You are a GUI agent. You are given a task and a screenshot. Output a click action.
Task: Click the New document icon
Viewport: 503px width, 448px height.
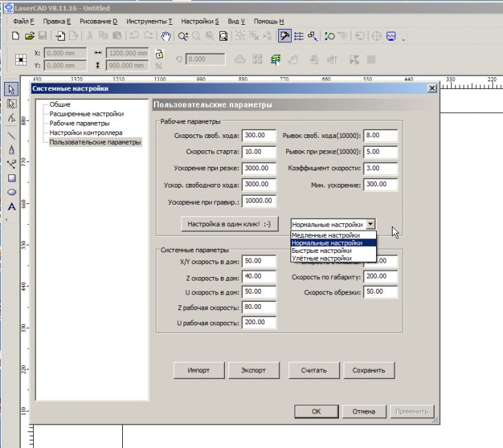17,36
